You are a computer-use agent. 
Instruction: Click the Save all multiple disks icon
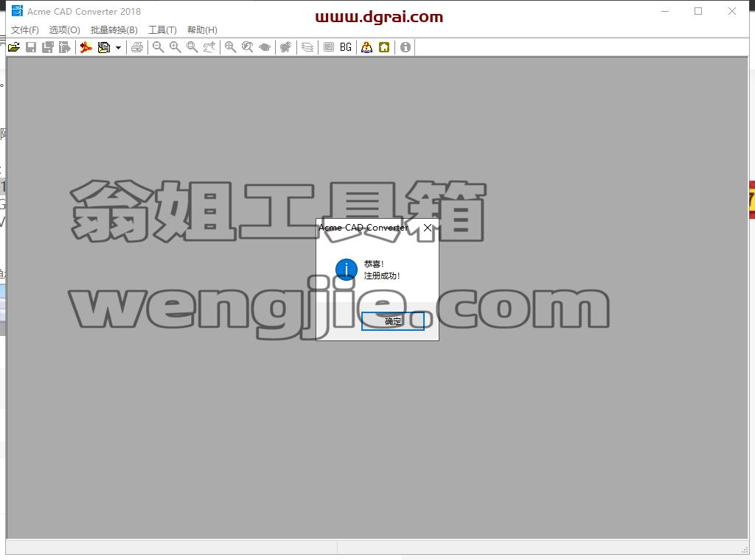coord(48,47)
